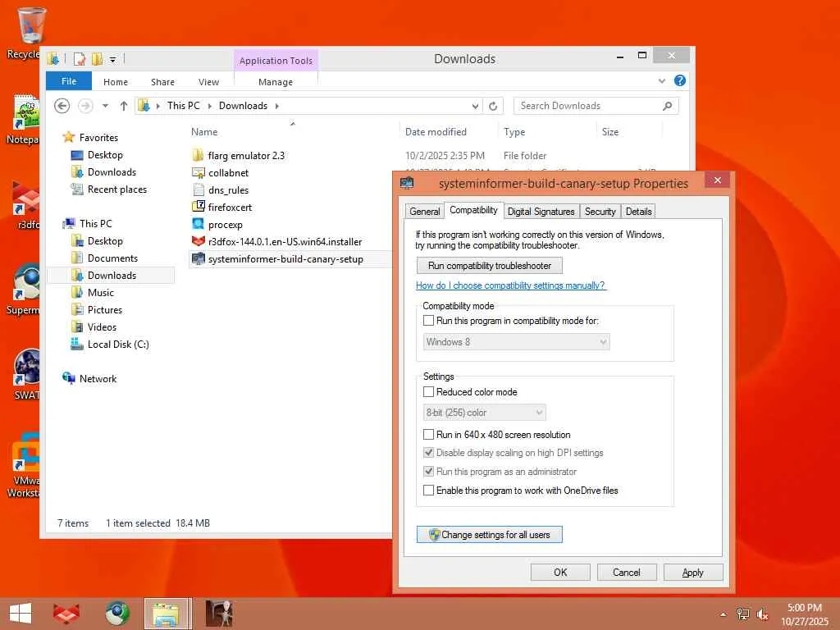Select File Explorer taskbar button
Image resolution: width=840 pixels, height=630 pixels.
[167, 614]
